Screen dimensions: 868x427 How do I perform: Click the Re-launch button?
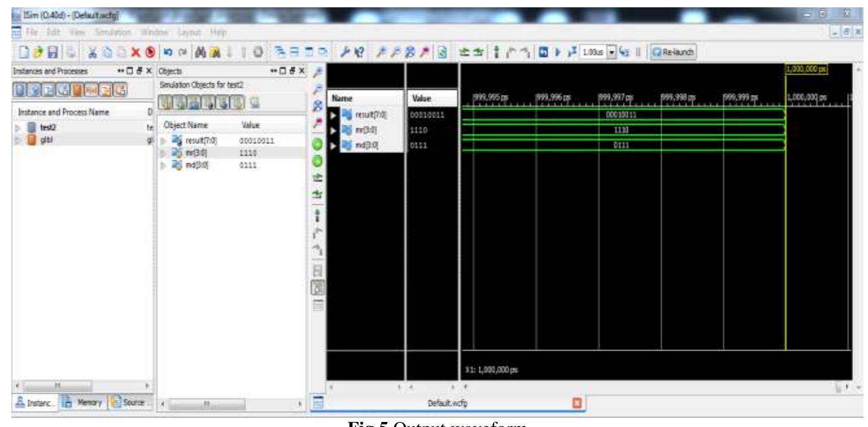(x=673, y=52)
